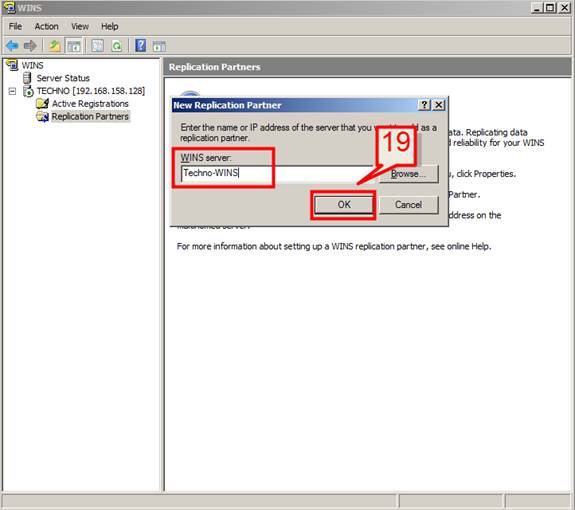The image size is (575, 510).
Task: Click the green Refresh toolbar icon
Action: coord(117,46)
